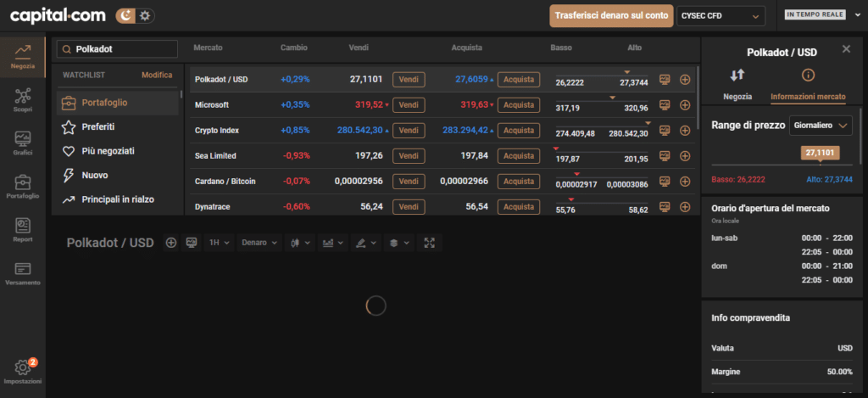The width and height of the screenshot is (868, 398).
Task: Open the CYSEC CFD account dropdown
Action: (721, 16)
